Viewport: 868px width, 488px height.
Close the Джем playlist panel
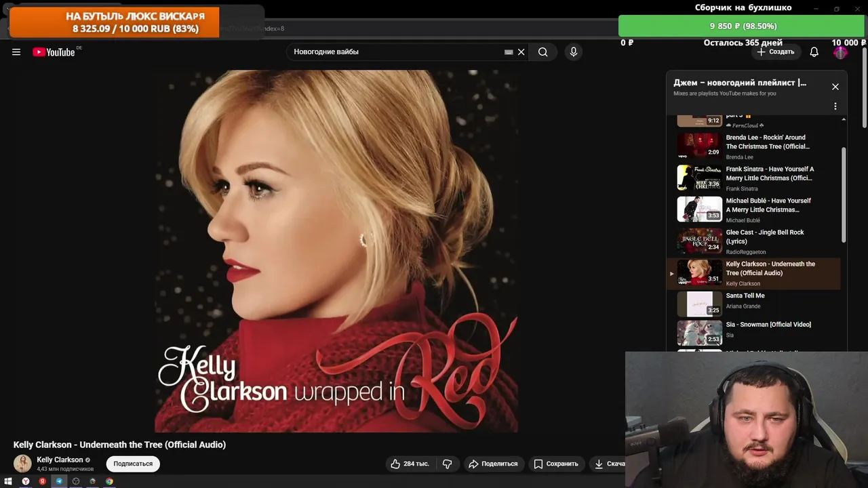point(835,87)
